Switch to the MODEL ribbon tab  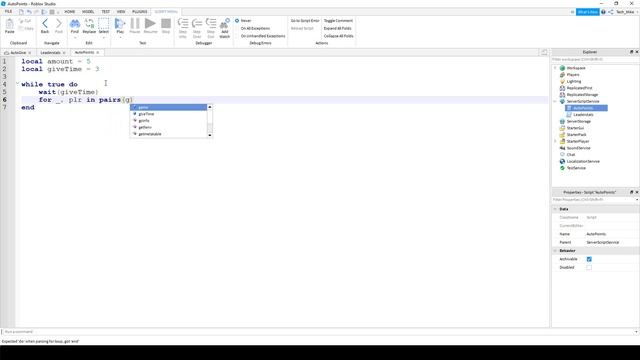[88, 12]
